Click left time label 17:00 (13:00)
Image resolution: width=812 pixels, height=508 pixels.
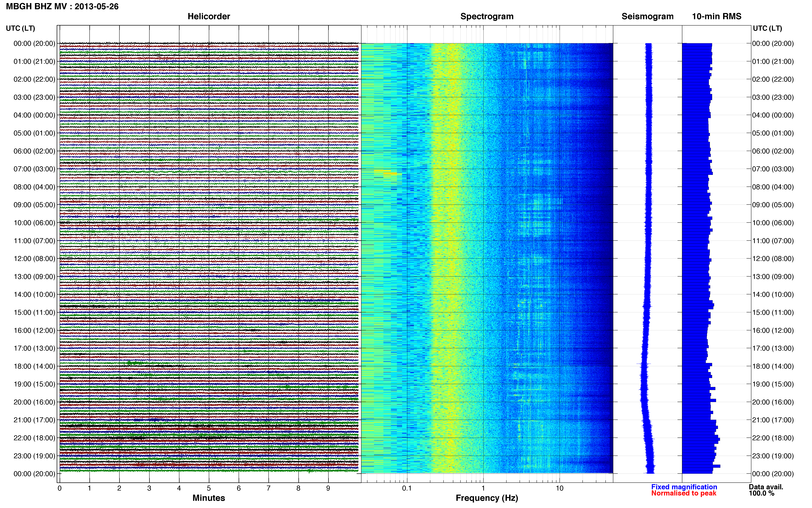tap(34, 348)
